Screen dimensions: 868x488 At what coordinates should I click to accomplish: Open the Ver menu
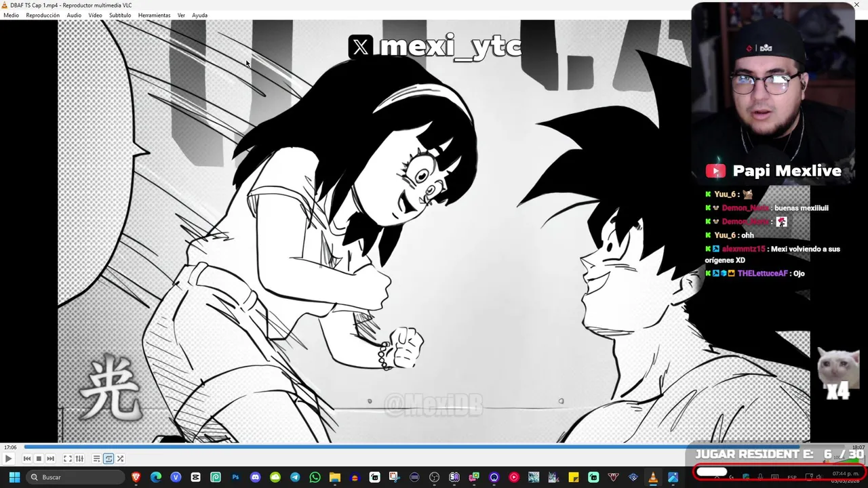181,15
